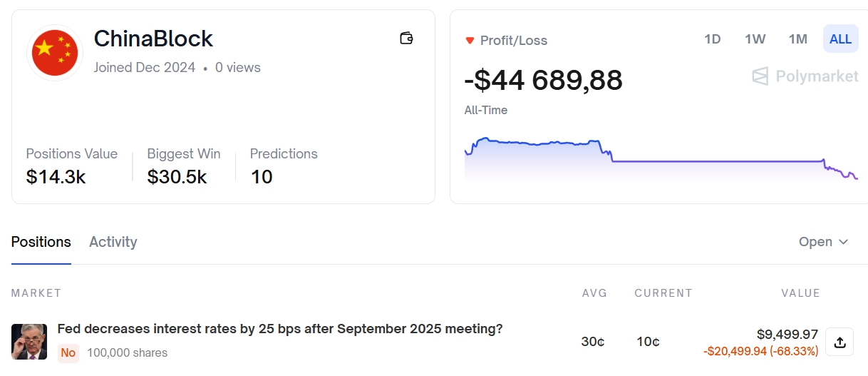Select the 1M time range

click(x=797, y=39)
